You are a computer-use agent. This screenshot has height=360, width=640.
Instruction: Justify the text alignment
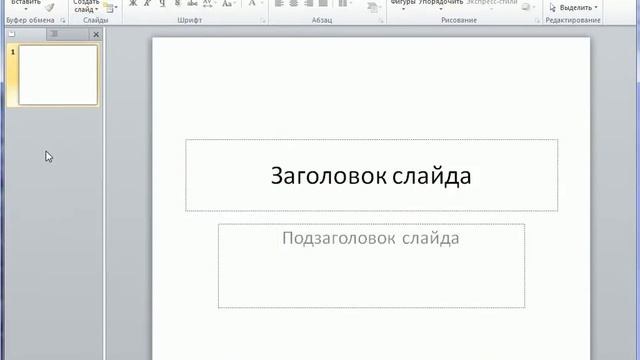[323, 4]
